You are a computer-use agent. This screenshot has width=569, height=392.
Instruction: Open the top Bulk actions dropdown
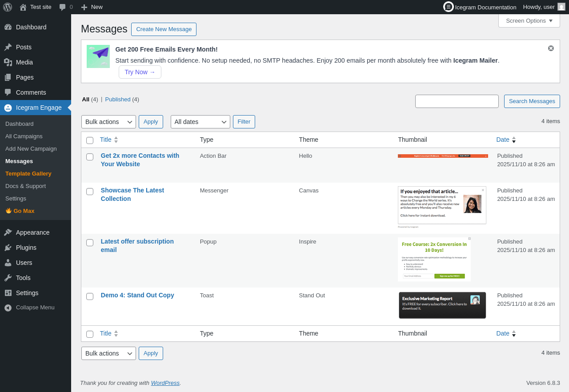[x=108, y=122]
